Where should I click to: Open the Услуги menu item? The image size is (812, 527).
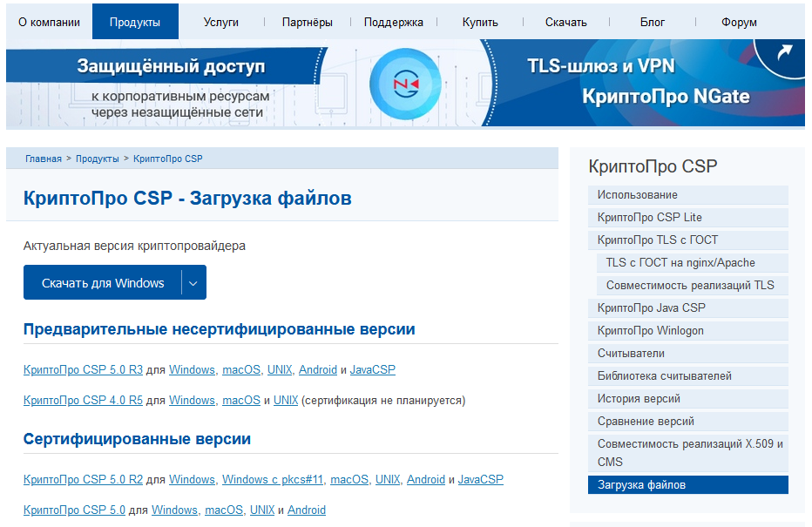click(x=221, y=23)
